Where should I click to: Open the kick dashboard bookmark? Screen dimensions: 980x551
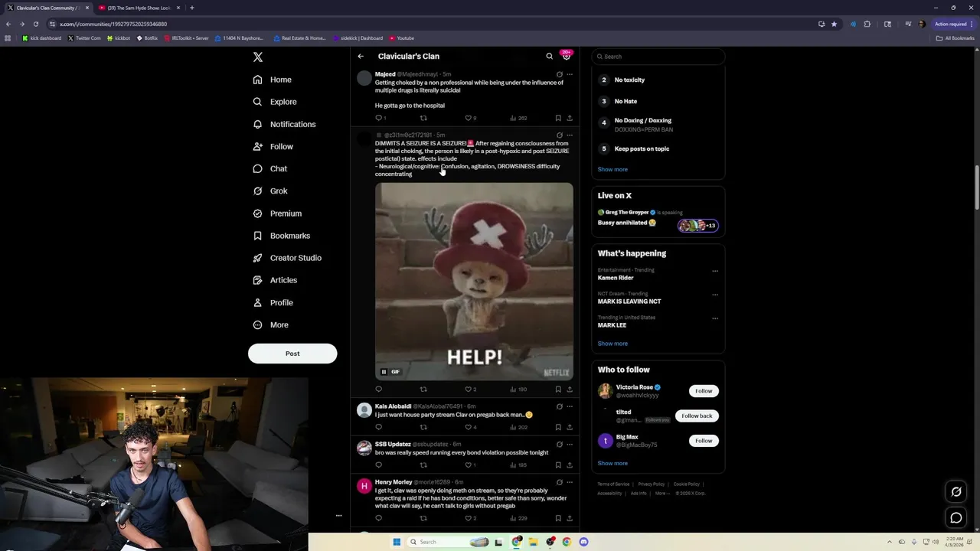(42, 38)
